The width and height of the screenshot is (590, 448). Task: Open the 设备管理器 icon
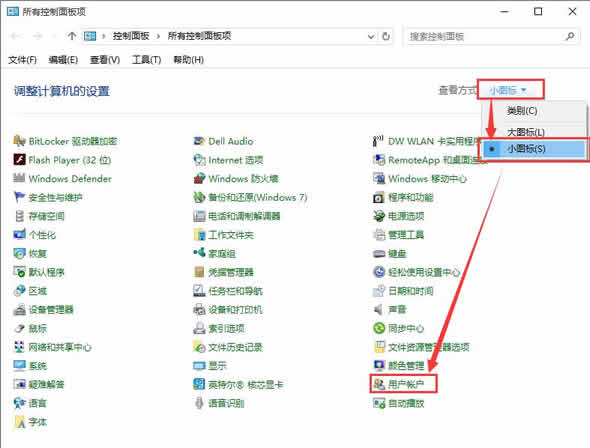19,310
